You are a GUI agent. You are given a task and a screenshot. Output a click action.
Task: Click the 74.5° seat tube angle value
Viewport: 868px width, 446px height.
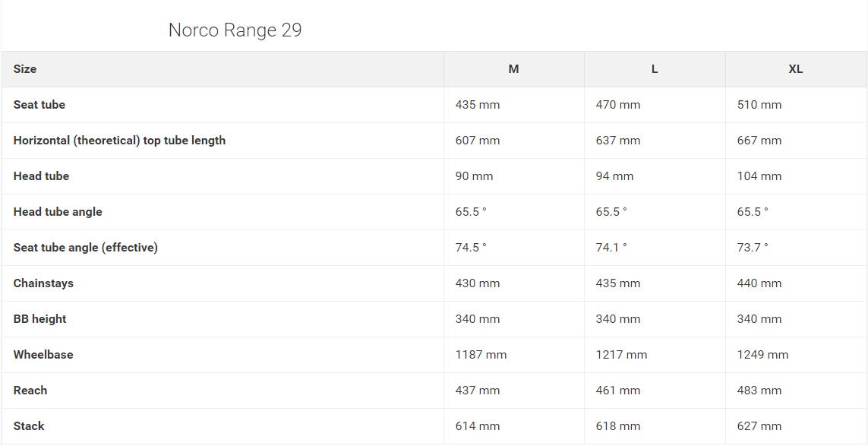click(471, 248)
